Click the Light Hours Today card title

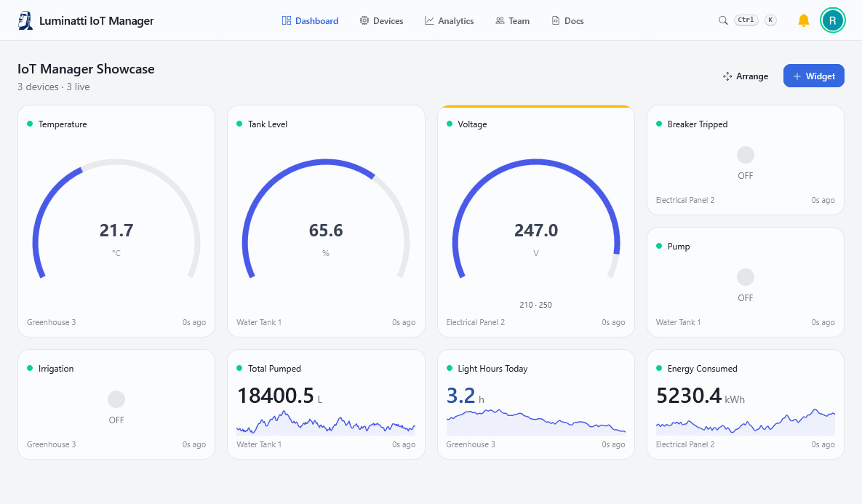click(492, 368)
